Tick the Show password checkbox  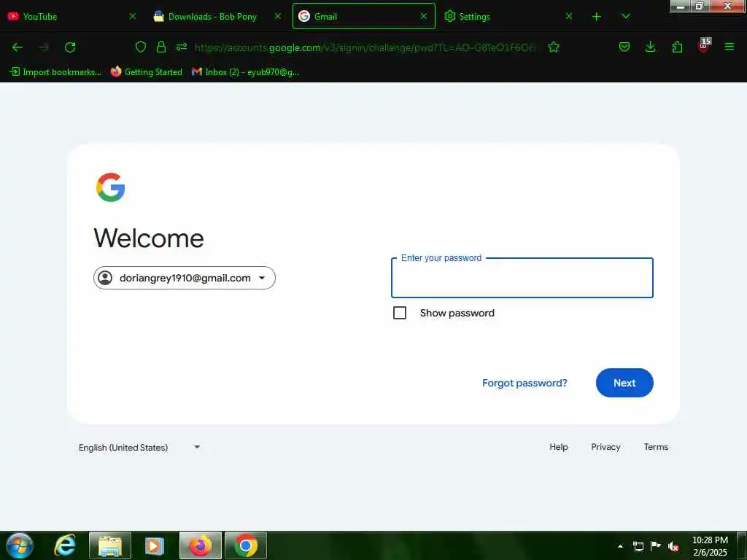400,313
